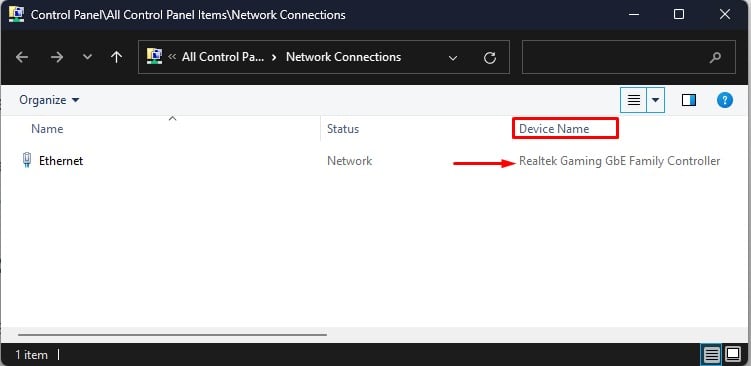Image resolution: width=751 pixels, height=366 pixels.
Task: Go back using the back arrow
Action: [x=22, y=57]
